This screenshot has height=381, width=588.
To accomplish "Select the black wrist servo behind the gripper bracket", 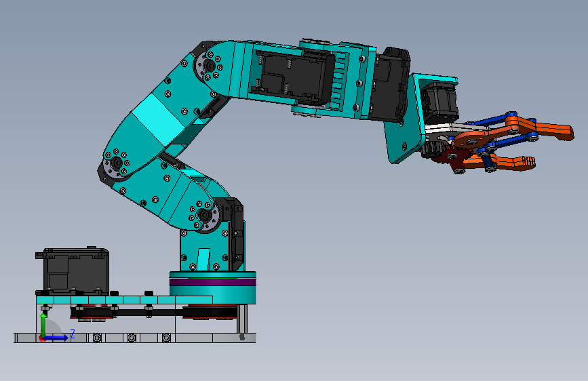I will 391,85.
